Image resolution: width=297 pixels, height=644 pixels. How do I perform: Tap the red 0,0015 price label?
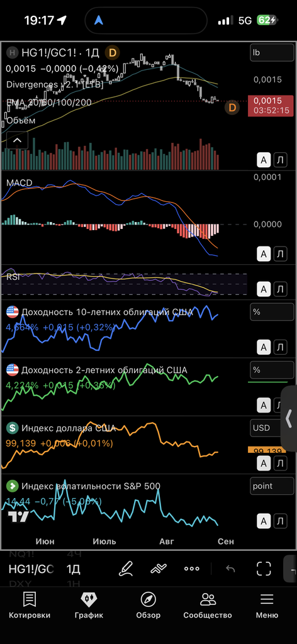268,105
